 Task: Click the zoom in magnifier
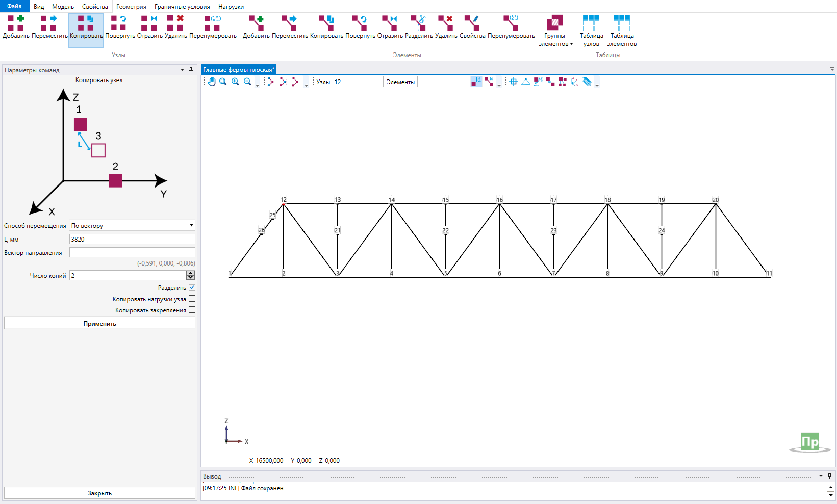[235, 82]
